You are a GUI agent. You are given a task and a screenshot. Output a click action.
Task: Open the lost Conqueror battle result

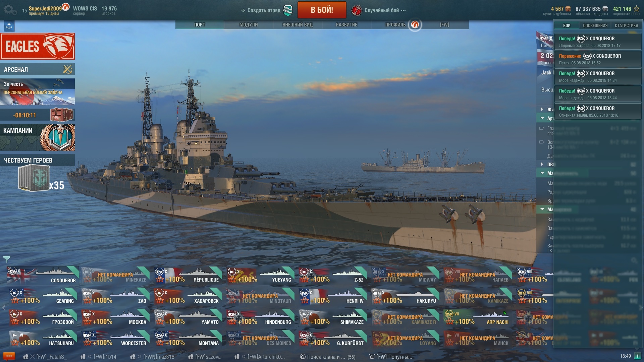pyautogui.click(x=598, y=59)
